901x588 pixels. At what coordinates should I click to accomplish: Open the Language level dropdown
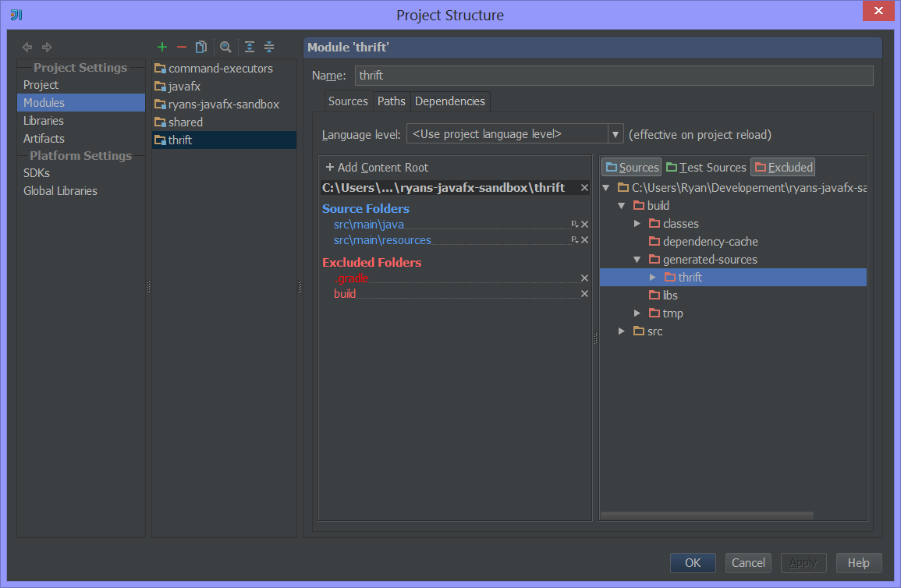point(615,134)
